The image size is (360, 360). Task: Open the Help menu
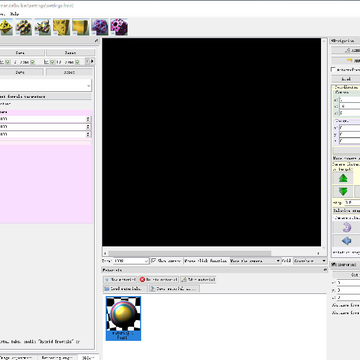[x=15, y=14]
